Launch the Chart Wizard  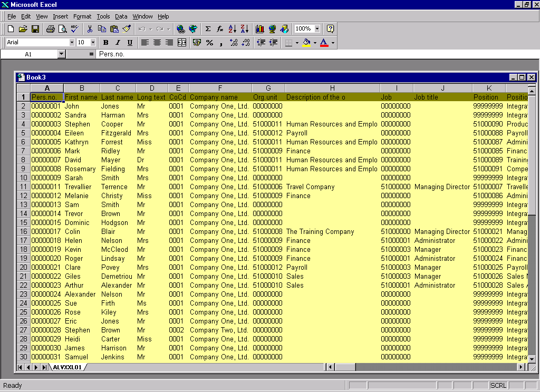click(259, 29)
